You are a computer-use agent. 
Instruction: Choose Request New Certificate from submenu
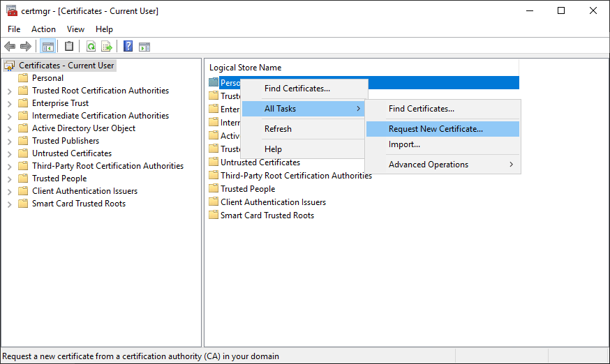click(x=436, y=129)
